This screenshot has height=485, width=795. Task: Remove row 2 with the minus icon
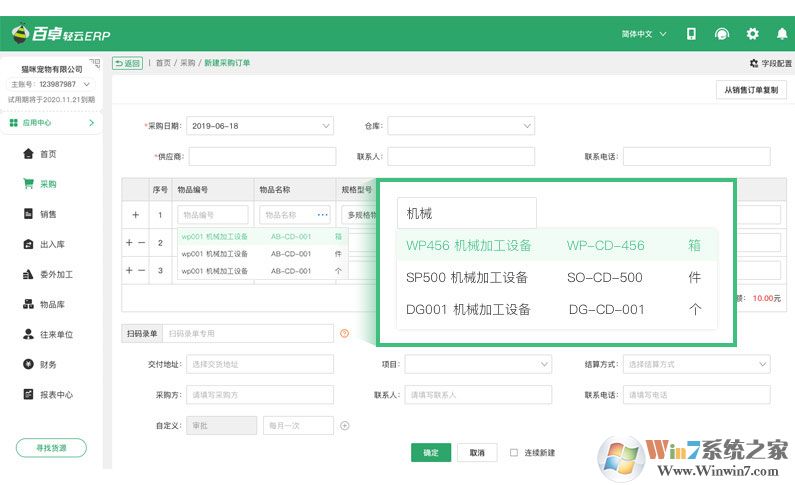click(x=142, y=243)
